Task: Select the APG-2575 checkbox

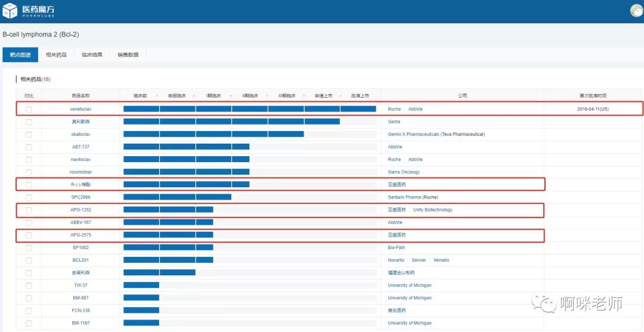Action: coord(29,235)
